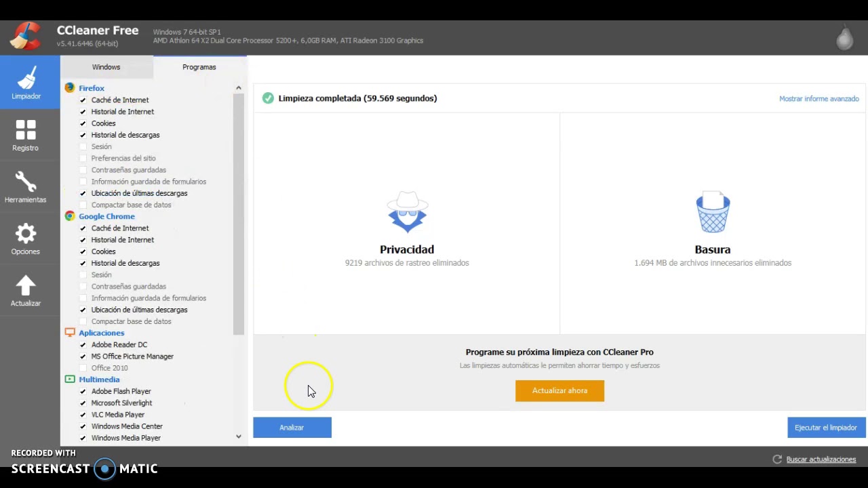Click Chrome Información guardada de formularios text
Viewport: 868px width, 488px height.
coord(149,298)
